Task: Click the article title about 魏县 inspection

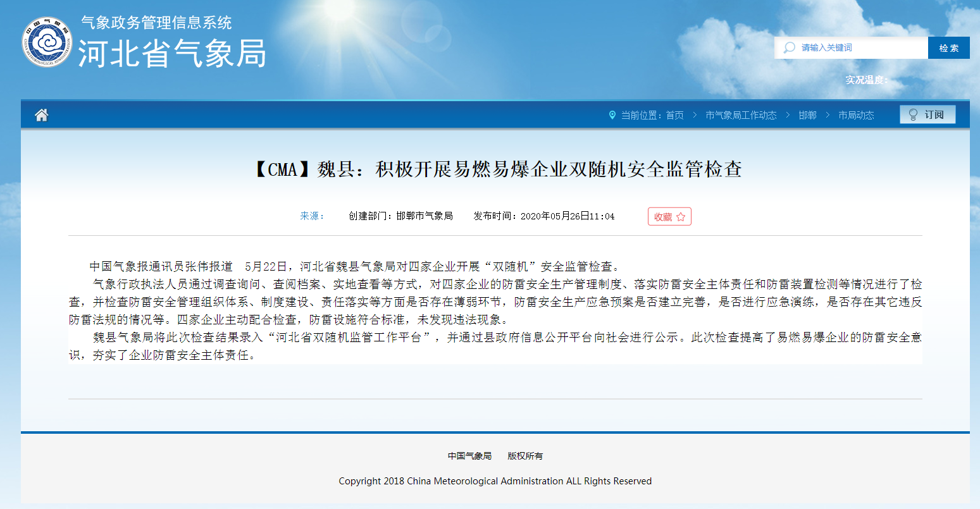Action: (x=495, y=169)
